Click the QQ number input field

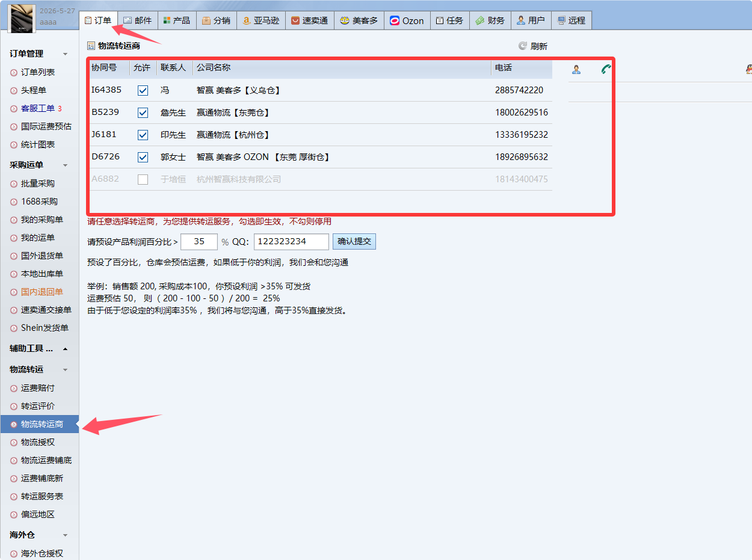point(291,242)
